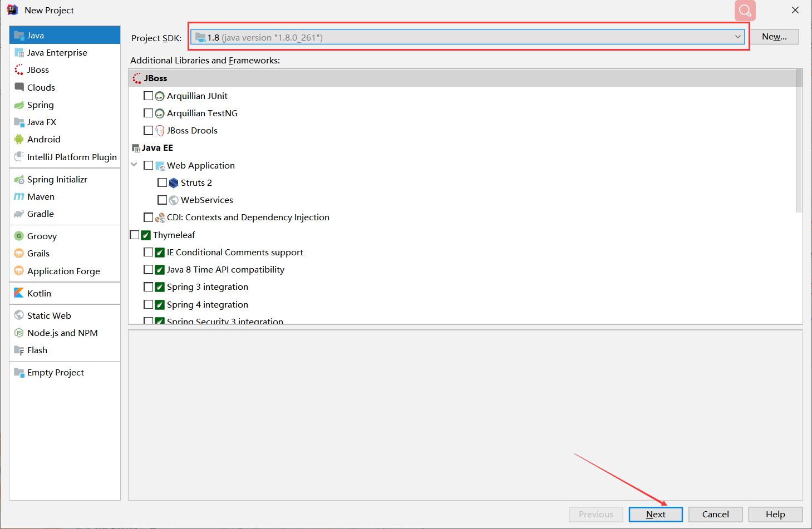This screenshot has width=812, height=529.
Task: Click the JBoss Drools framework icon
Action: [160, 131]
